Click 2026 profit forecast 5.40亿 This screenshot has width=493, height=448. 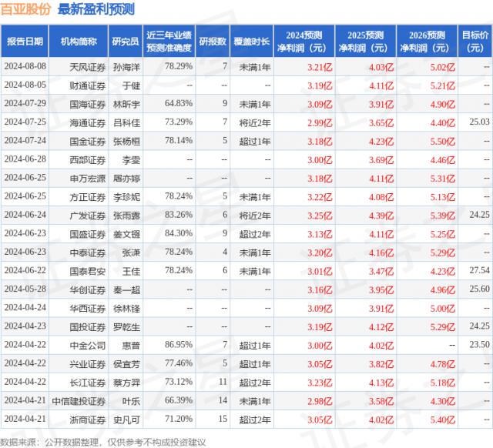[x=443, y=419]
